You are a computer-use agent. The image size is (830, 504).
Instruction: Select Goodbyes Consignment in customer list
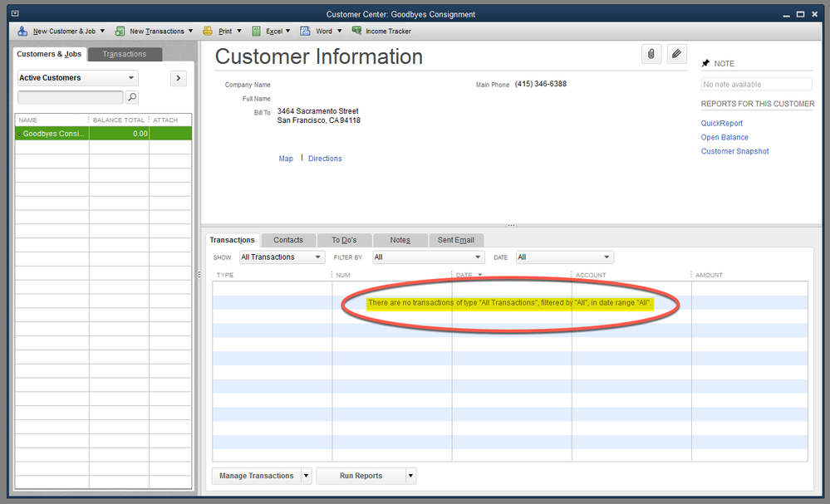tap(53, 134)
